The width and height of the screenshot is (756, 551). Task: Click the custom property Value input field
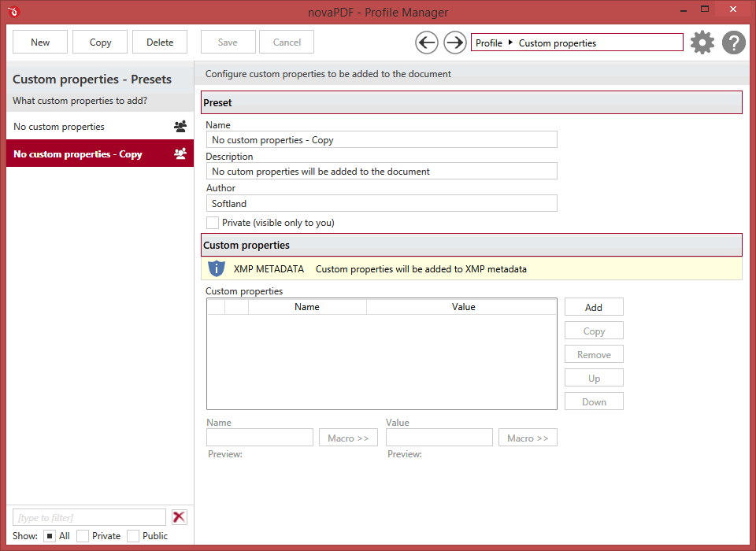[x=439, y=437]
